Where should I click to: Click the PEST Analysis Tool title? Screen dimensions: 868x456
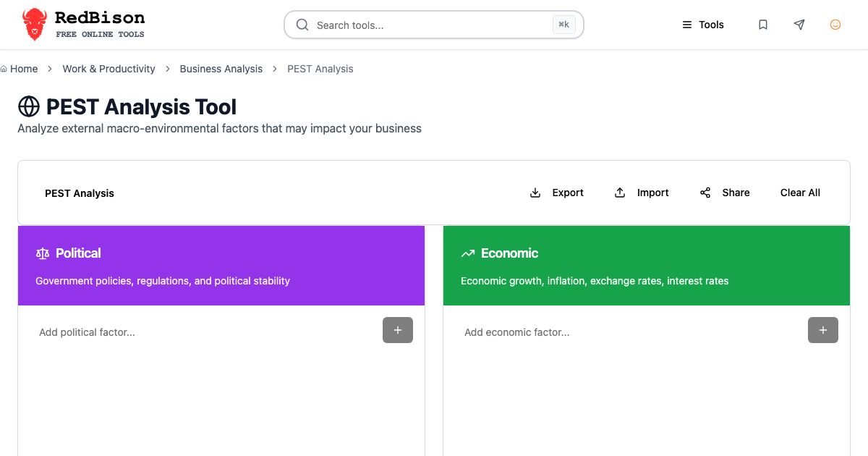(x=141, y=107)
